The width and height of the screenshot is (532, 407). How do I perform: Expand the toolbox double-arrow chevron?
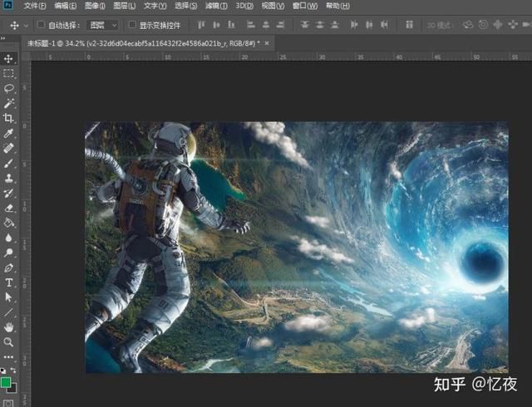(x=3, y=39)
